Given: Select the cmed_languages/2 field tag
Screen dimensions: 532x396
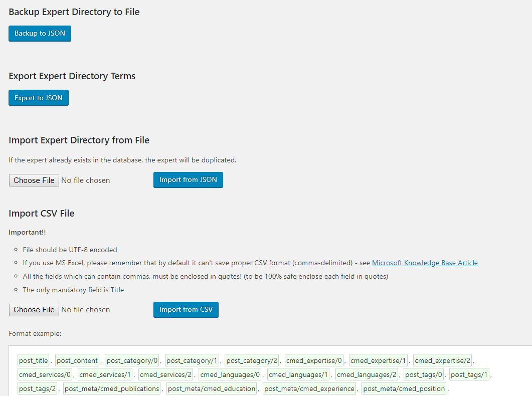Looking at the screenshot, I should click(x=367, y=374).
